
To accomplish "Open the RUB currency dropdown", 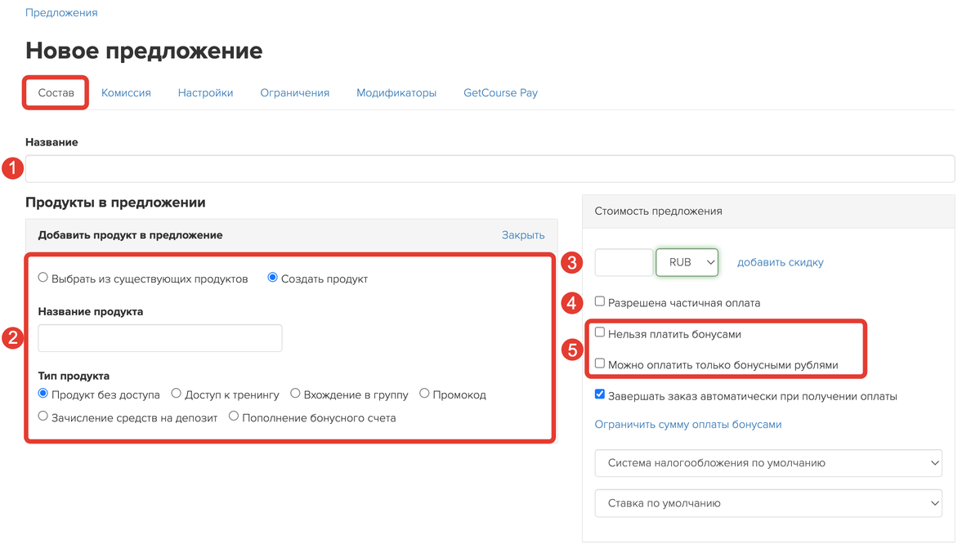I will tap(687, 263).
